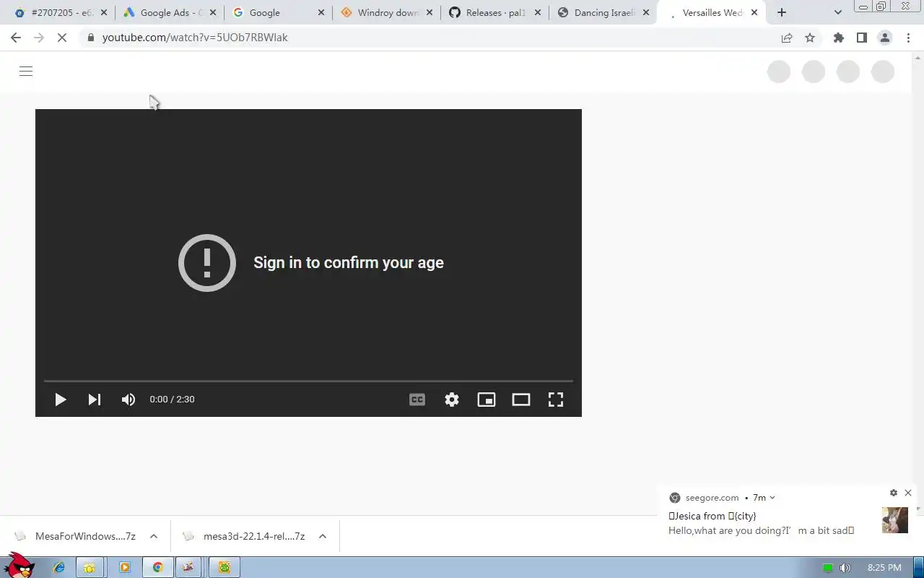
Task: Click the video progress bar
Action: click(x=308, y=381)
